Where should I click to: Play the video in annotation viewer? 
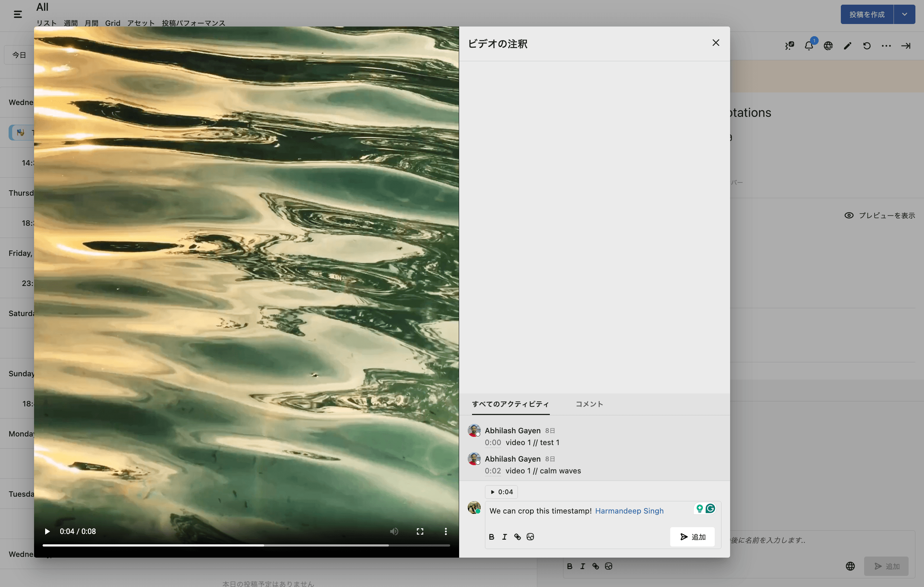click(47, 531)
